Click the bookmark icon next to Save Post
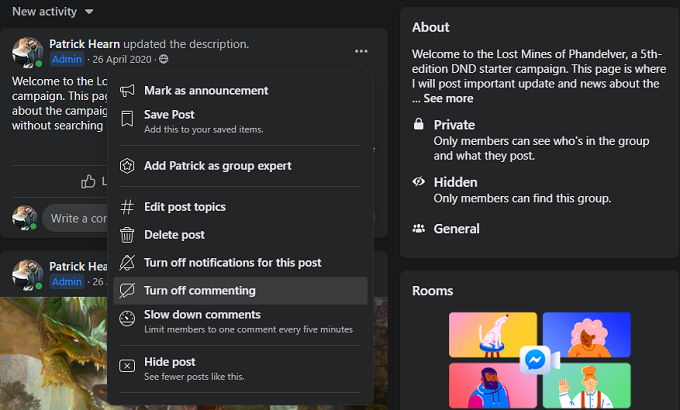Screen dimensions: 680x410 coord(127,121)
